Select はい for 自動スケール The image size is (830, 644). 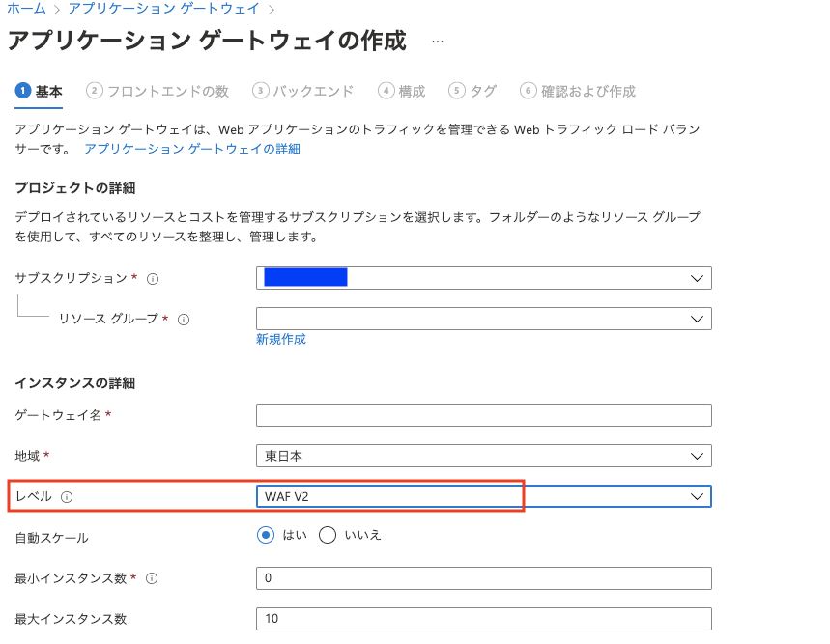click(x=266, y=535)
